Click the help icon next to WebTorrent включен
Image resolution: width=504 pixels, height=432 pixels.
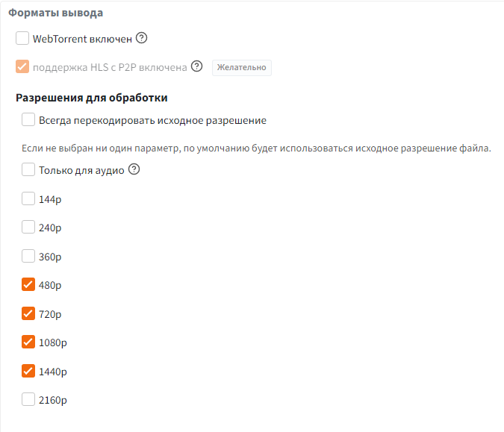[x=142, y=38]
